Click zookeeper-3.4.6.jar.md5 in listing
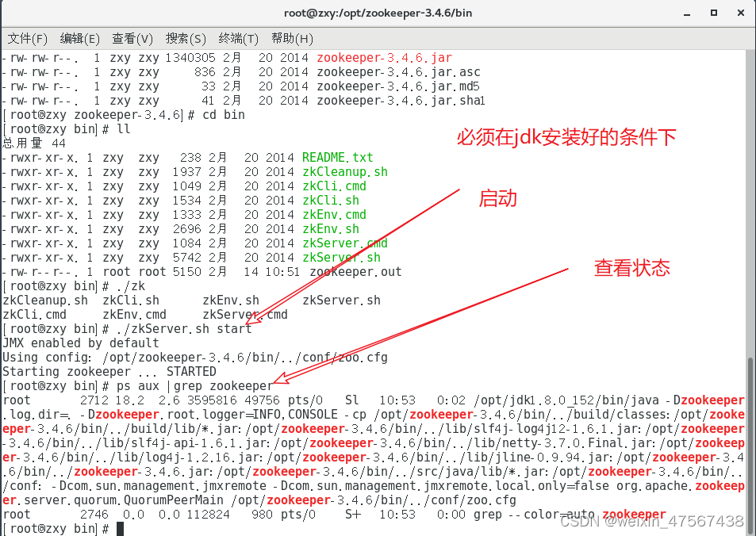The image size is (756, 536). coord(398,86)
